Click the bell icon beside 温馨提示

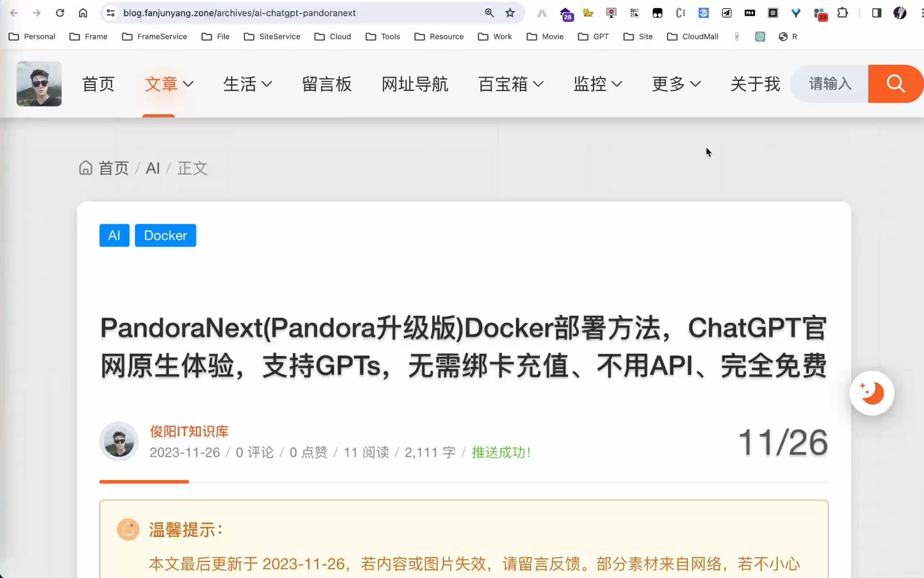tap(128, 529)
